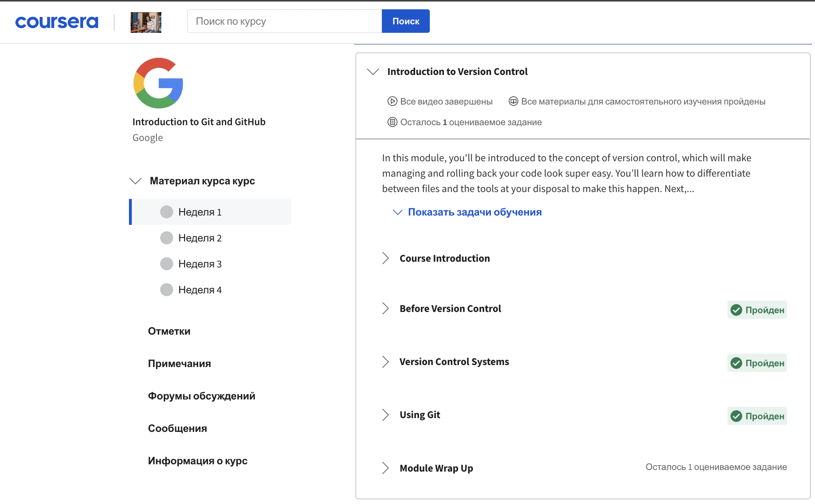Open the Материал курса курс menu item
Image resolution: width=815 pixels, height=504 pixels.
[202, 181]
